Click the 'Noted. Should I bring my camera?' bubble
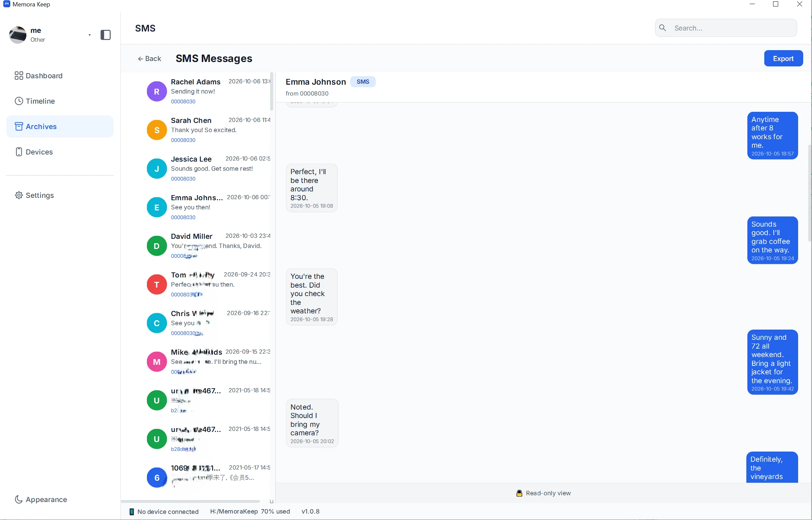Image resolution: width=812 pixels, height=520 pixels. [312, 423]
